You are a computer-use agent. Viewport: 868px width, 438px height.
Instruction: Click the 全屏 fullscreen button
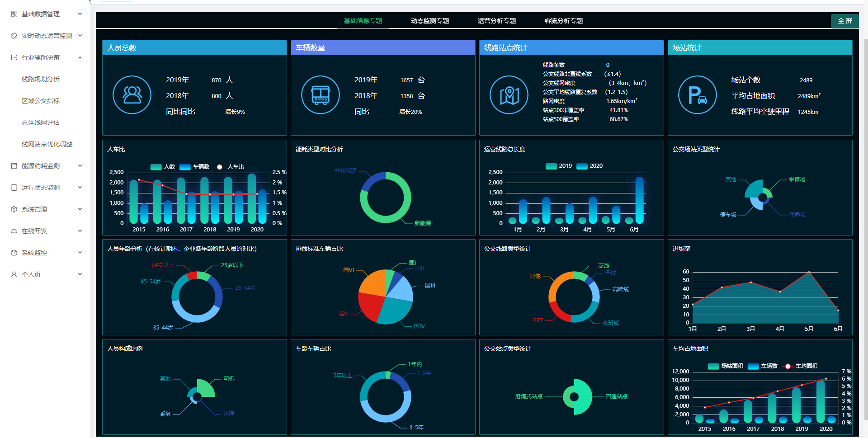point(844,21)
